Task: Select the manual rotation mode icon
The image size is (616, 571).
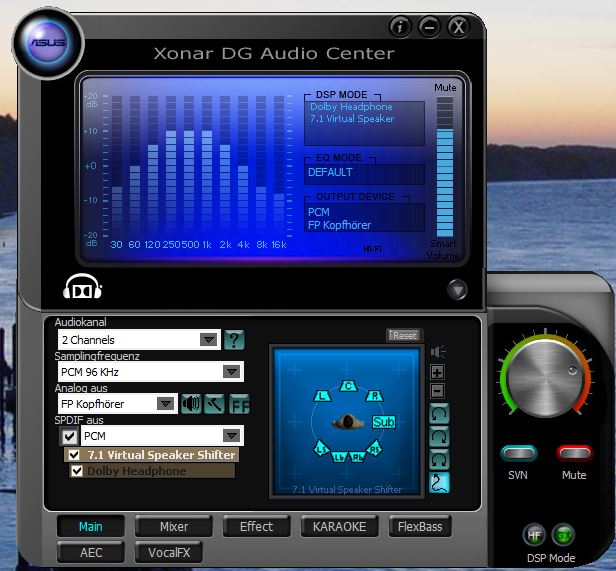Action: click(439, 460)
